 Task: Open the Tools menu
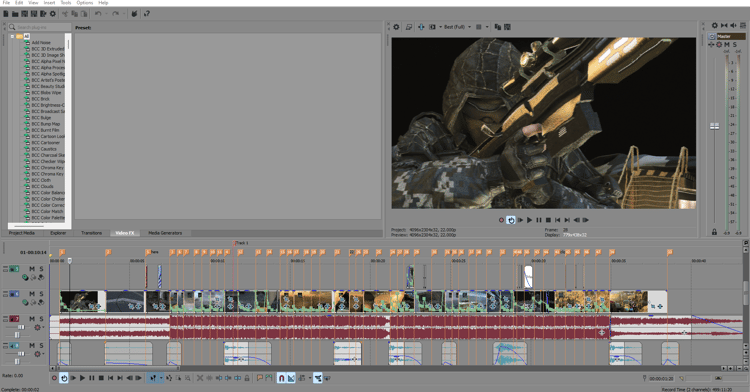coord(66,2)
